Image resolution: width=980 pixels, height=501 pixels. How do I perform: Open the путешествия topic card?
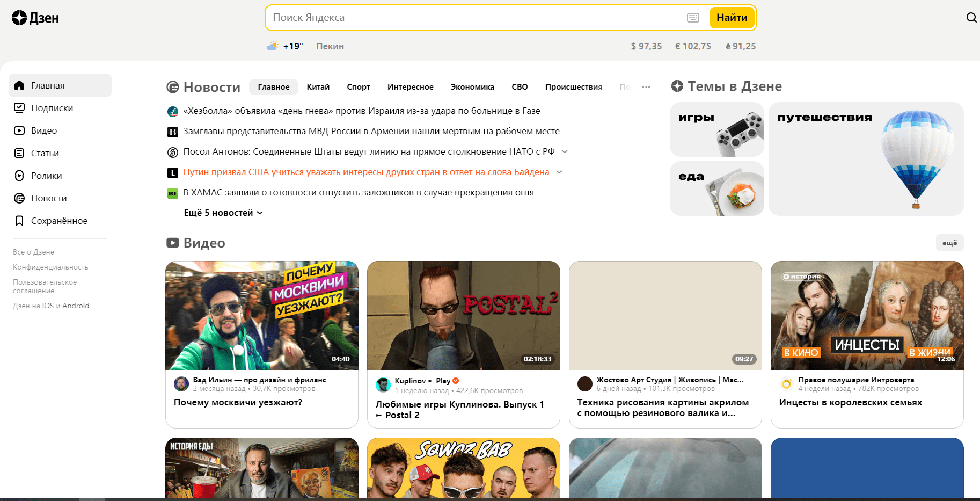pos(866,159)
